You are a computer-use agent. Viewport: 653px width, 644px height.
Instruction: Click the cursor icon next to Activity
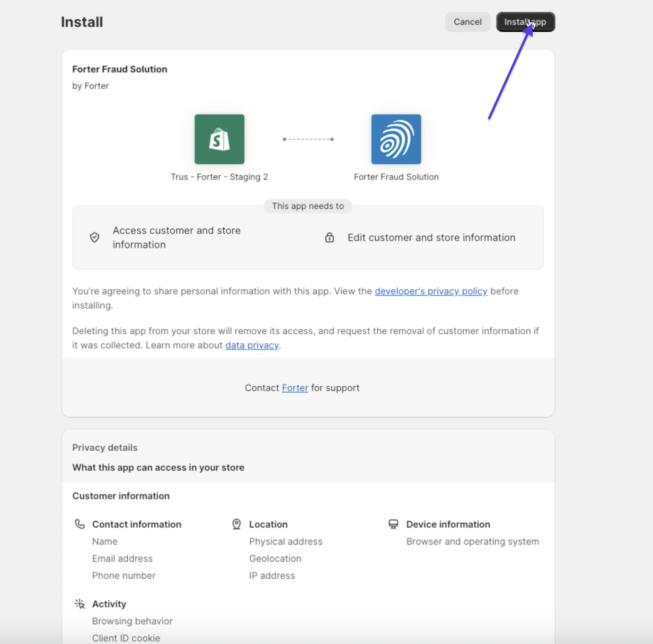pyautogui.click(x=79, y=604)
